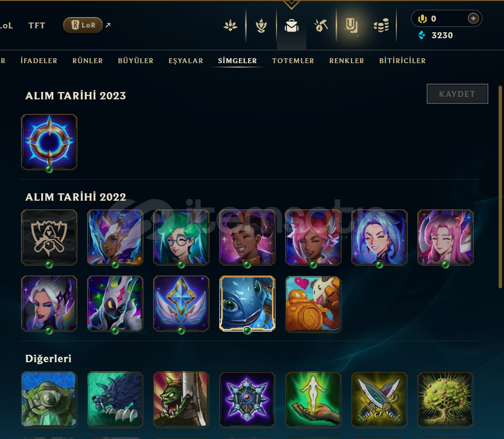
Task: Click the clash flame trophy icon
Action: (261, 25)
